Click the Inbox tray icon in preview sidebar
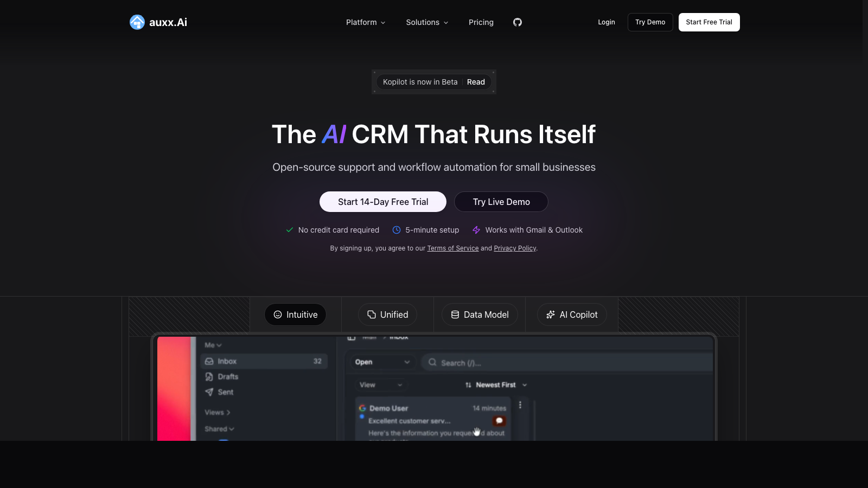The height and width of the screenshot is (488, 868). tap(209, 361)
